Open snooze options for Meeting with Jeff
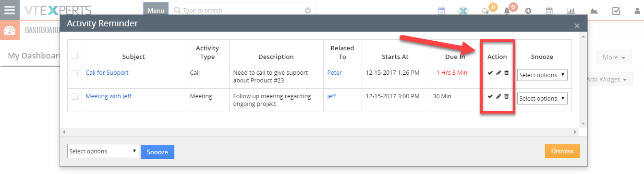This screenshot has width=644, height=174. (x=542, y=99)
